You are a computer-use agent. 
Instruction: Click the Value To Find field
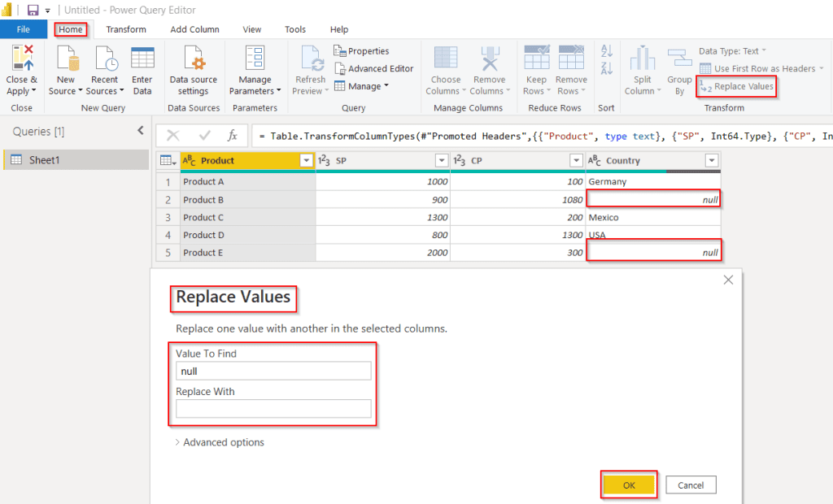pos(273,371)
